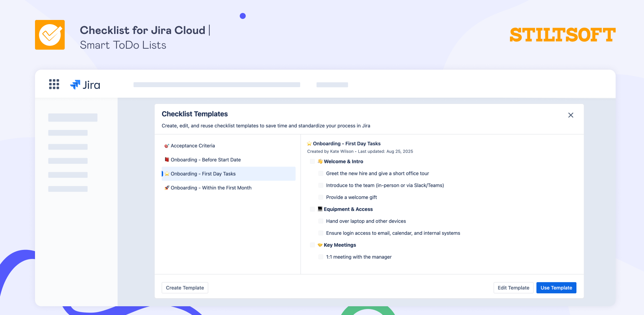Click the Acceptance Criteria target icon

(167, 146)
